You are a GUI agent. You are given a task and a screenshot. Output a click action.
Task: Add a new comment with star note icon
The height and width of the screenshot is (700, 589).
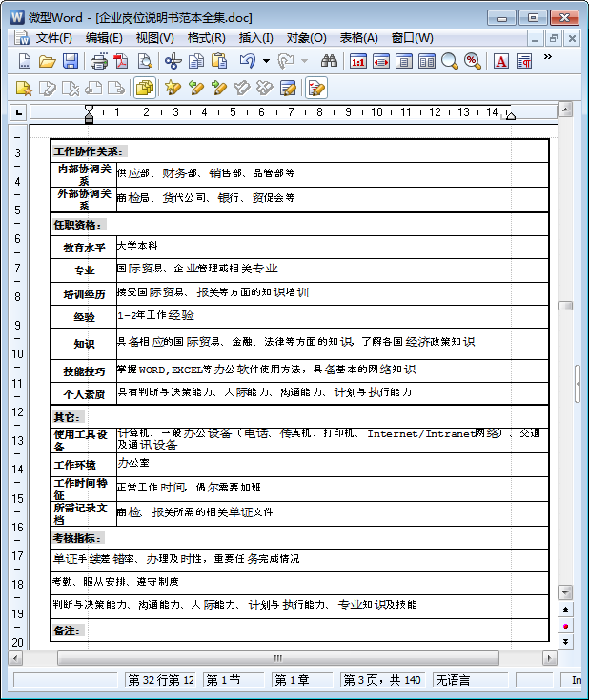24,88
